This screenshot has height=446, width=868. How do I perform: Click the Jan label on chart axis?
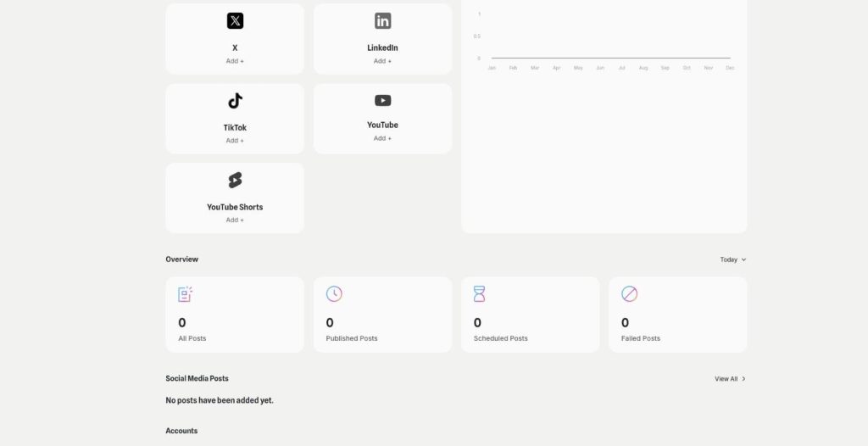(x=492, y=68)
